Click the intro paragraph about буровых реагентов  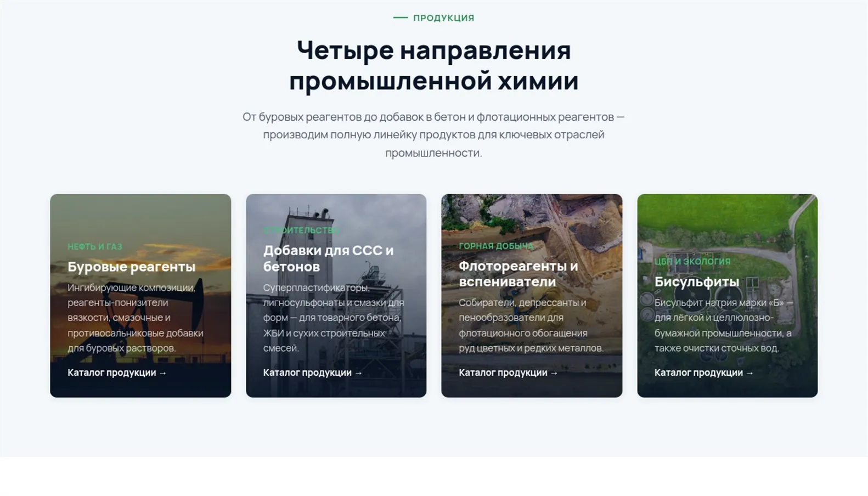click(x=433, y=134)
